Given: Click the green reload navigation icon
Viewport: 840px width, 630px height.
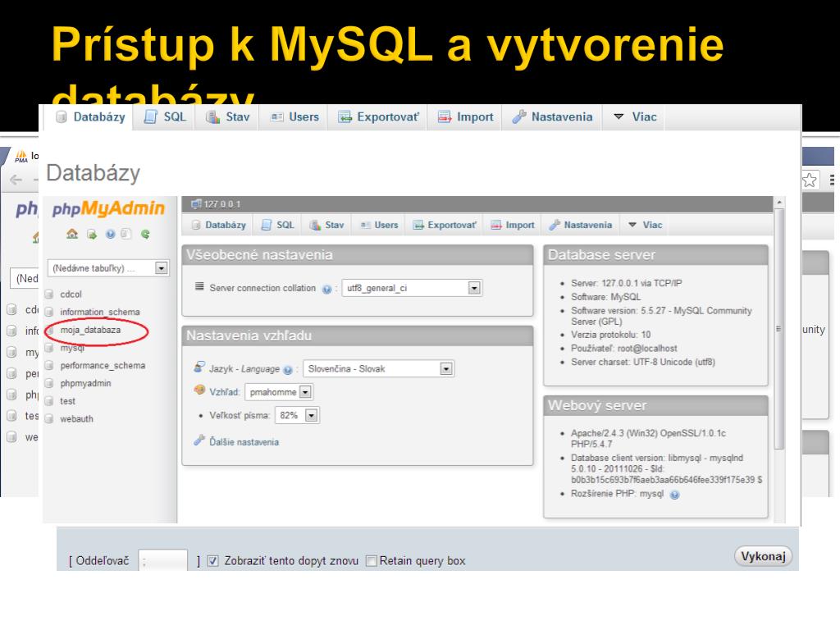Looking at the screenshot, I should (x=145, y=234).
